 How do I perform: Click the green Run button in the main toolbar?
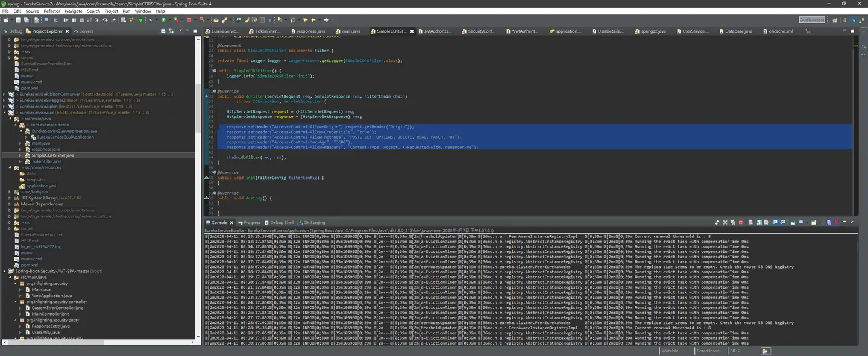coord(163,20)
